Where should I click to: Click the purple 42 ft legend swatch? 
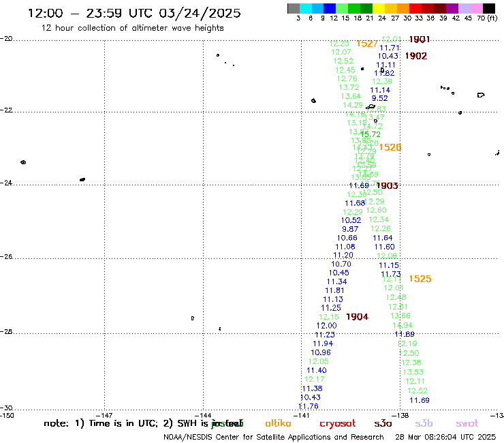coord(452,8)
